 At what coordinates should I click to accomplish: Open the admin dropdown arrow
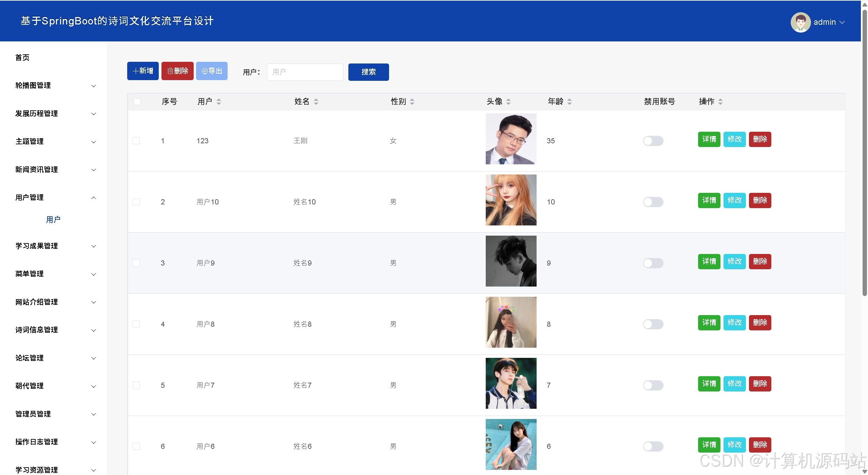[842, 22]
